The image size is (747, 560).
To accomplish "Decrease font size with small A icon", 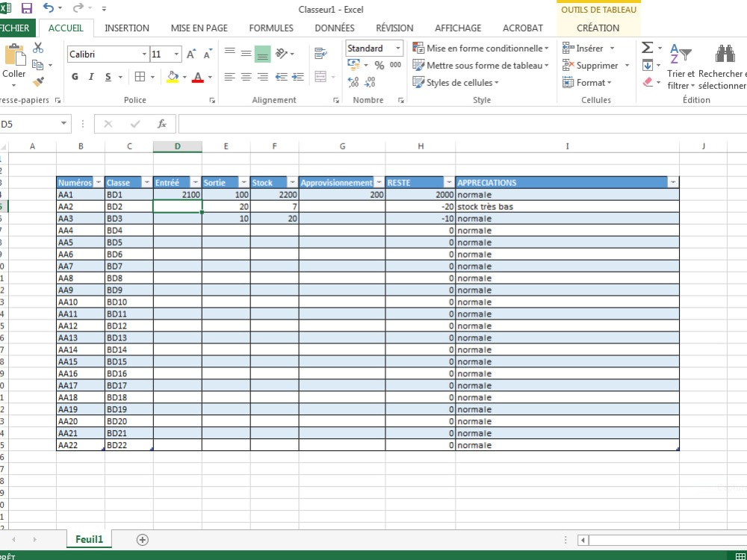I will click(207, 55).
